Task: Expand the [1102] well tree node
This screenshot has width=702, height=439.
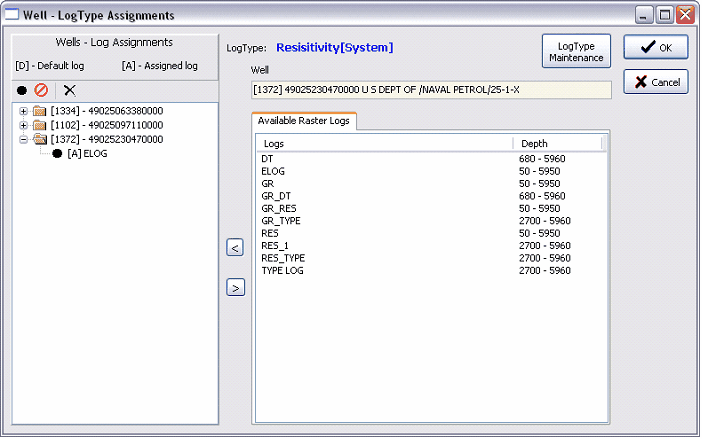Action: [x=24, y=125]
